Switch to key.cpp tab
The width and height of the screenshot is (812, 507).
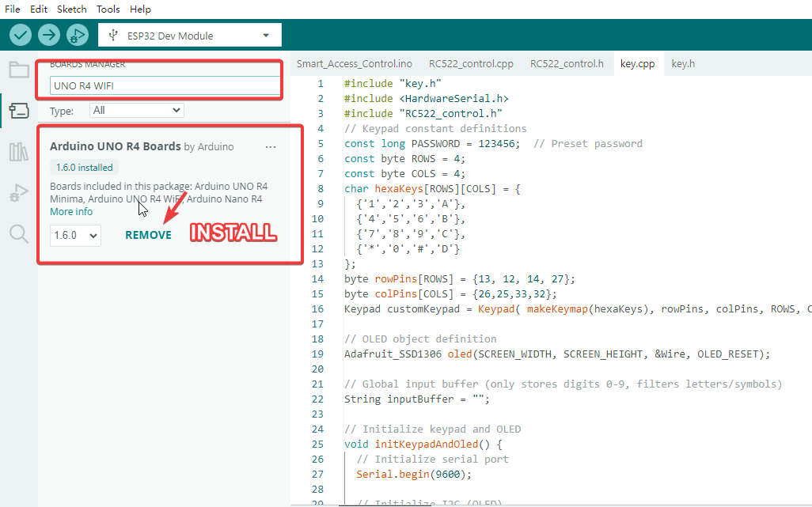coord(637,63)
